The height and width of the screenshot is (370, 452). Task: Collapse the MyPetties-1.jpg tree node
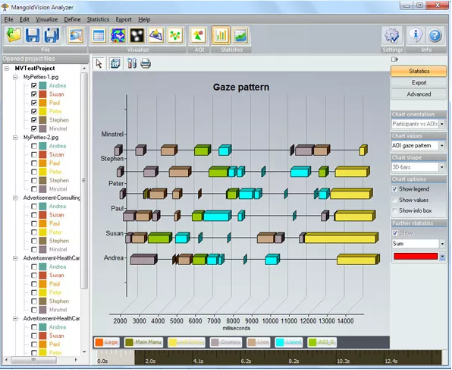click(15, 77)
